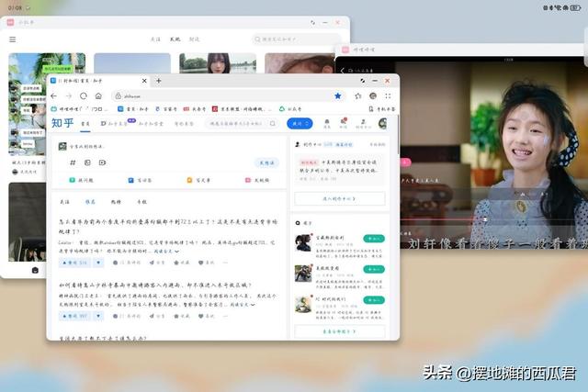Open the Zhihu nav item with purple badge
Image resolution: width=588 pixels, height=392 pixels.
[x=118, y=123]
